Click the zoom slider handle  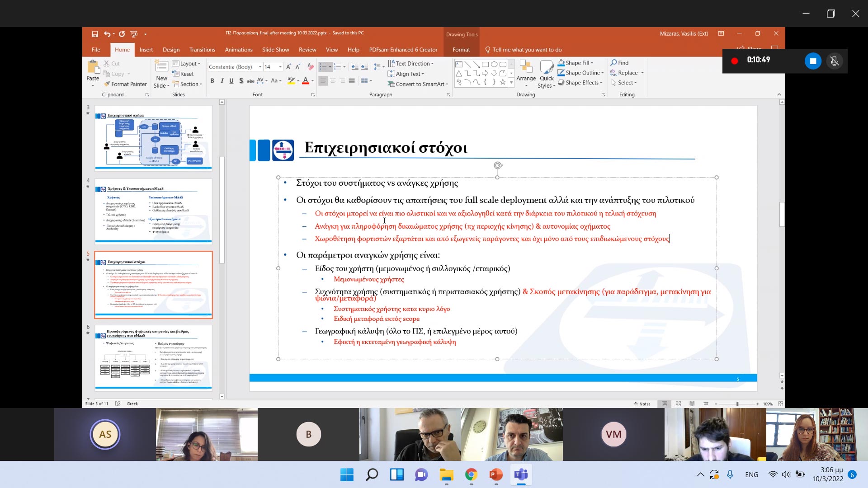(x=737, y=404)
